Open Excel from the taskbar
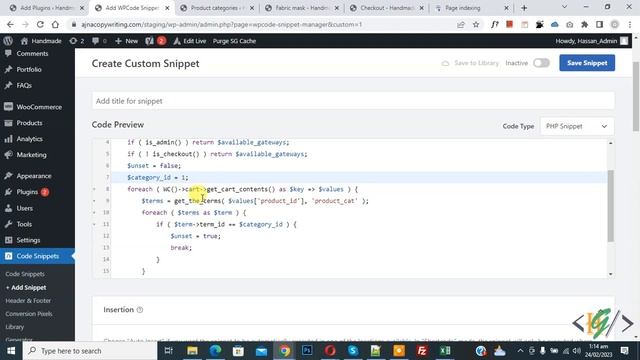This screenshot has height=360, width=640. 445,351
